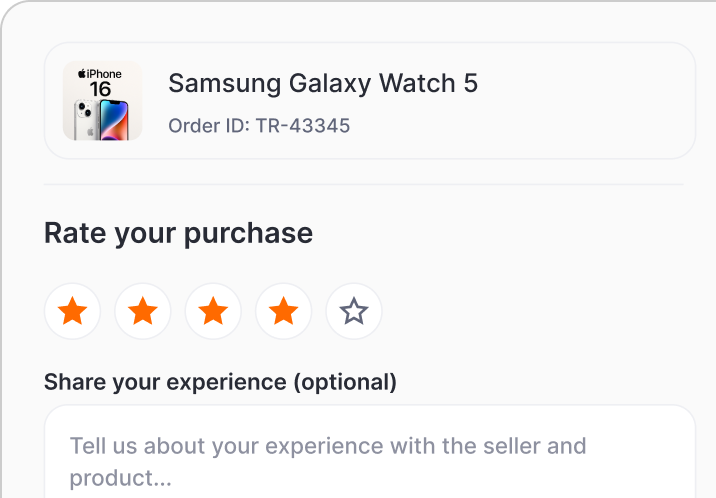The height and width of the screenshot is (498, 716).
Task: Click the "Order ID:" label
Action: click(x=208, y=127)
